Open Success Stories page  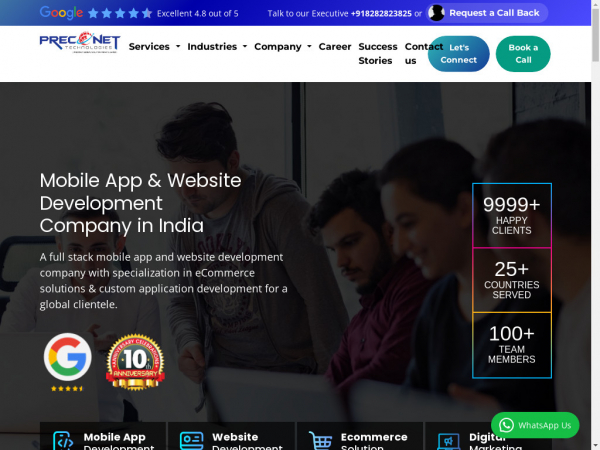(378, 54)
